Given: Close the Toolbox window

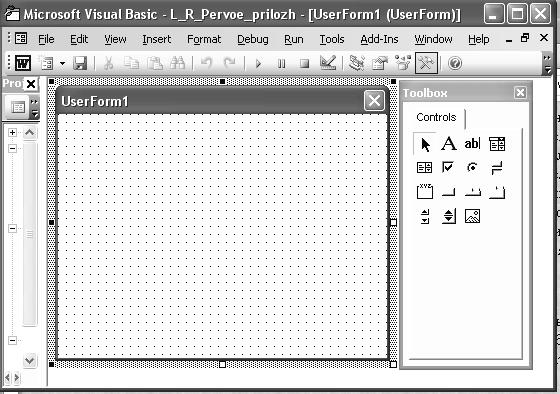Looking at the screenshot, I should pos(520,93).
